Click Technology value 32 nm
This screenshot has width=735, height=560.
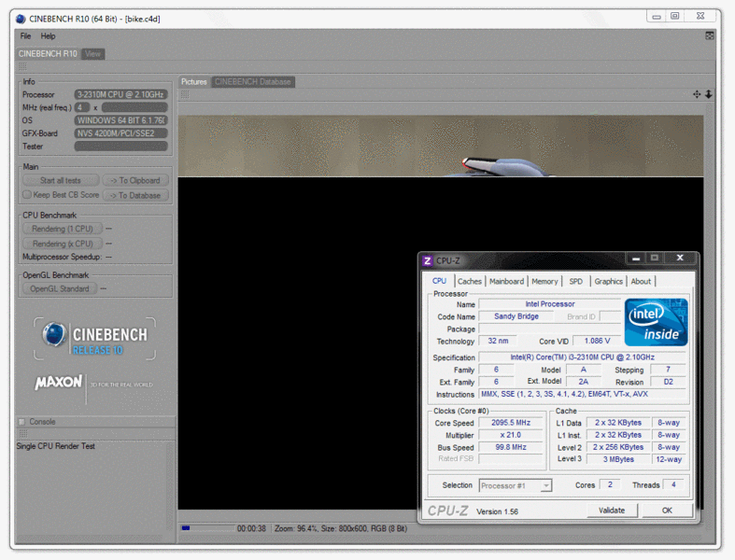pyautogui.click(x=498, y=341)
